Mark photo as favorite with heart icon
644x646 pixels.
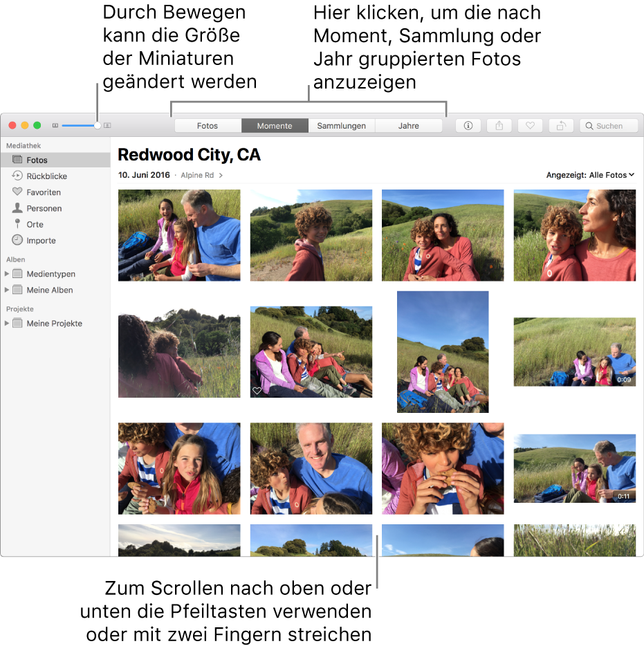coord(530,126)
